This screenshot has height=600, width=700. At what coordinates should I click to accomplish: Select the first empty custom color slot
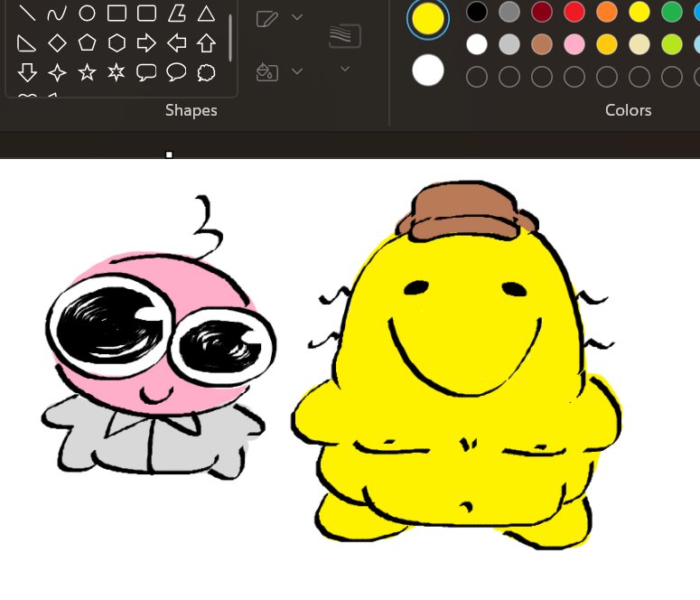477,77
